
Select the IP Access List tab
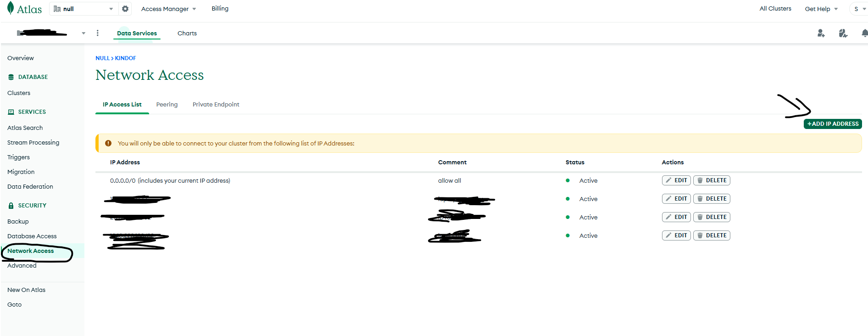pos(122,105)
